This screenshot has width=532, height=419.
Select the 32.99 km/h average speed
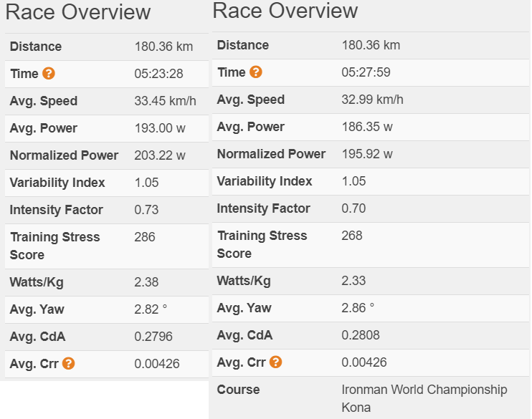[x=373, y=100]
